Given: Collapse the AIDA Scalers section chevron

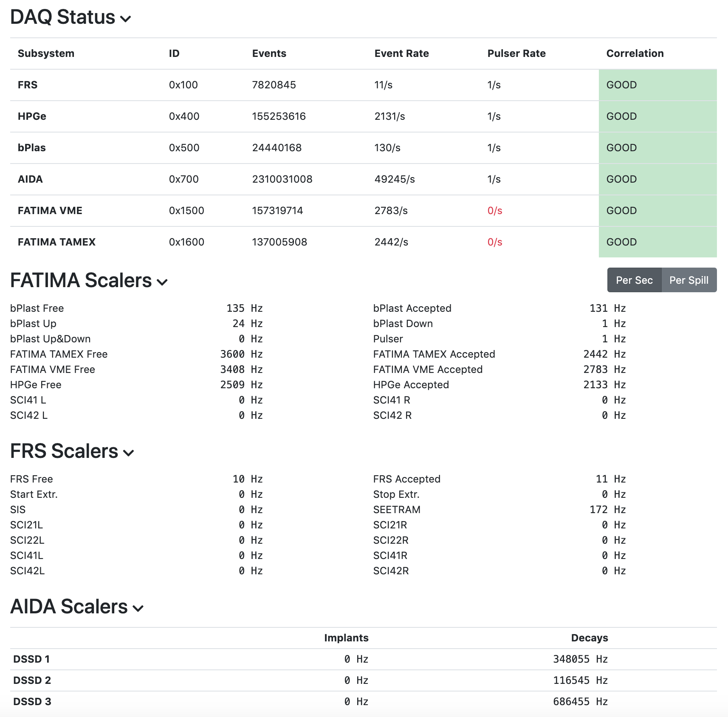Looking at the screenshot, I should coord(138,608).
